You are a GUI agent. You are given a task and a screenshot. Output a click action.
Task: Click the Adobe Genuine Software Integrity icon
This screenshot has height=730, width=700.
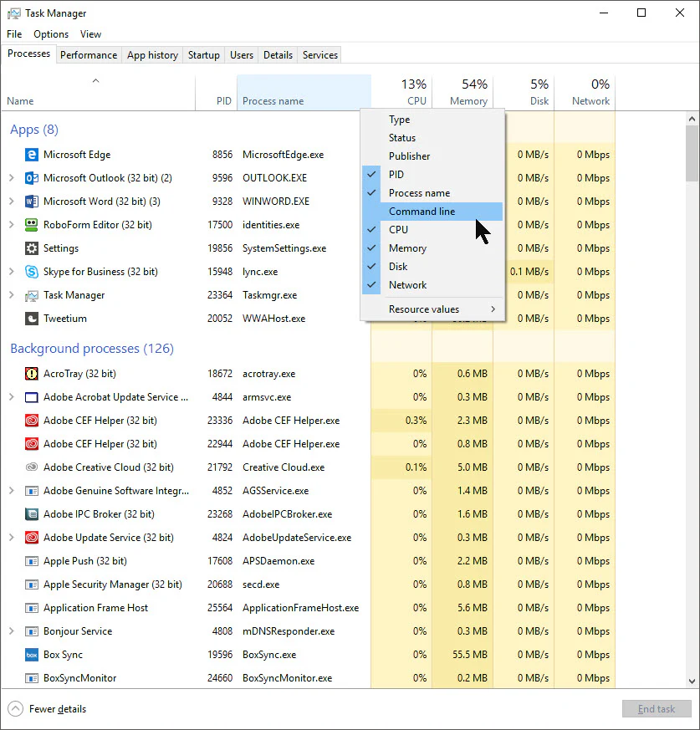[x=31, y=491]
